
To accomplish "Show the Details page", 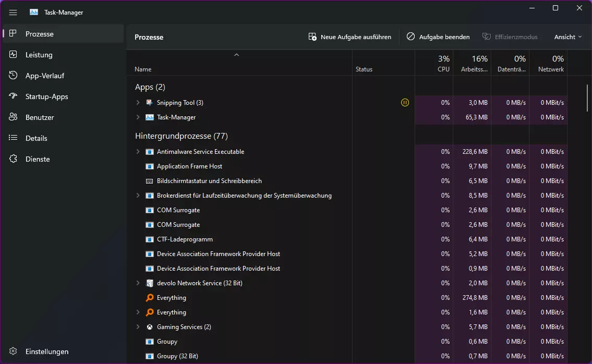I will click(63, 138).
